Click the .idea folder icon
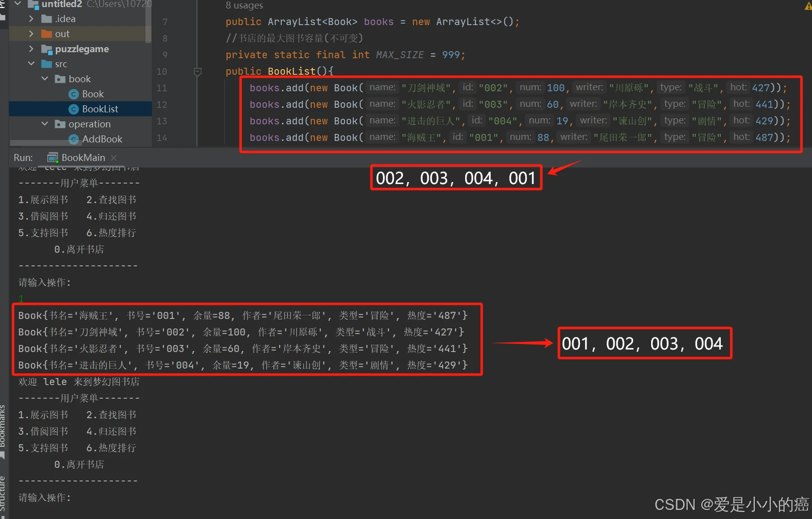 47,19
